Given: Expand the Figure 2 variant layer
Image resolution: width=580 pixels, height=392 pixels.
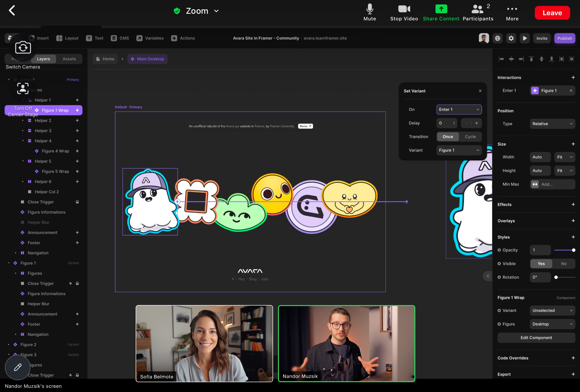Looking at the screenshot, I should [x=9, y=344].
